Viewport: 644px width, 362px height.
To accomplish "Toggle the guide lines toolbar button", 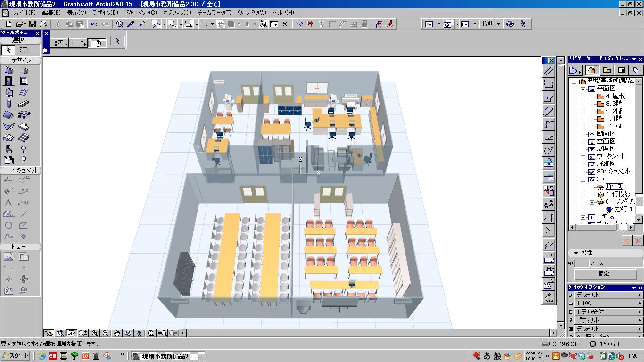I will [x=156, y=24].
